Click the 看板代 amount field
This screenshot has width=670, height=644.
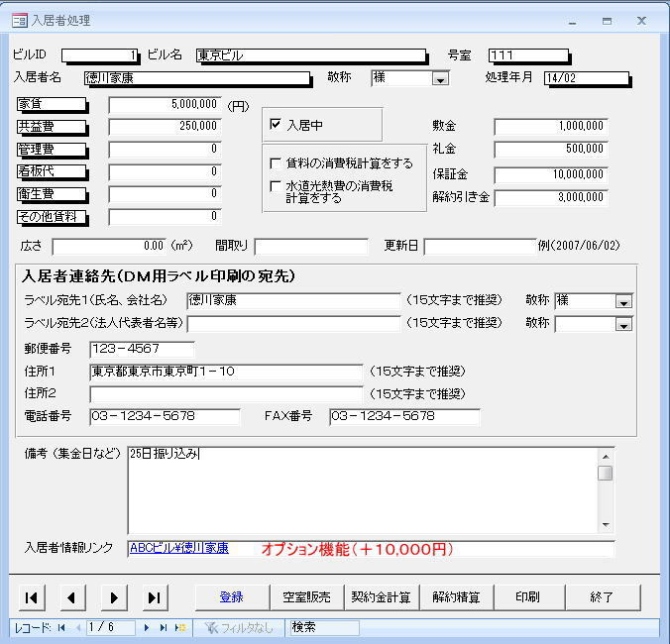point(165,172)
